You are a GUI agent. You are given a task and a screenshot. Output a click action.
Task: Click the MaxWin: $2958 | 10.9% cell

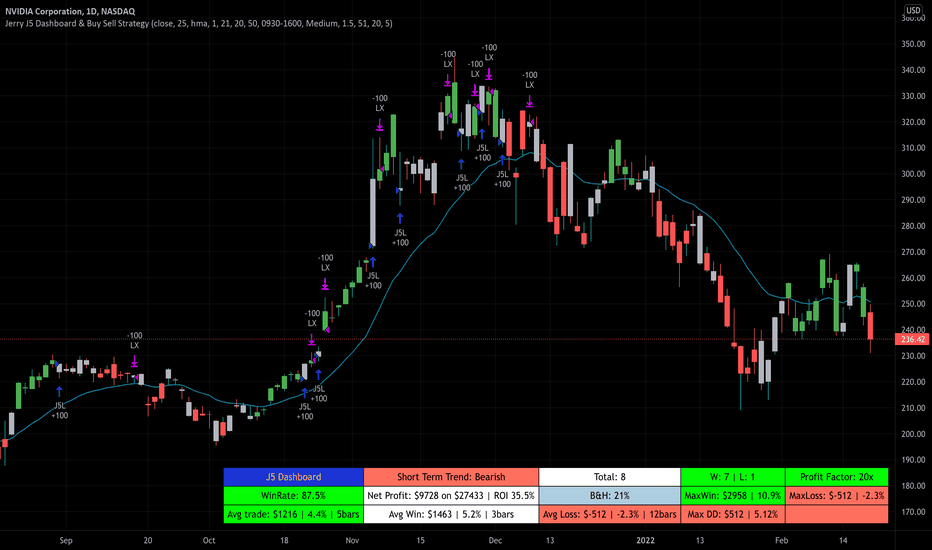point(733,495)
